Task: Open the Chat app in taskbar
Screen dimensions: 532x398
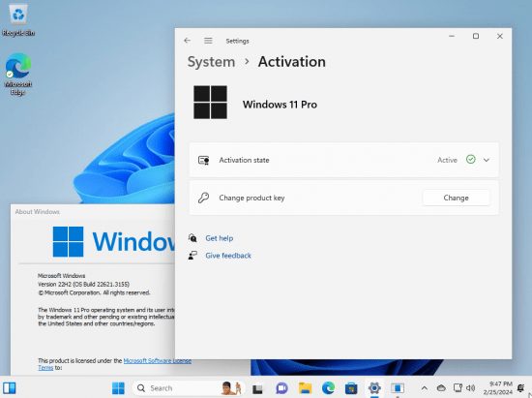Action: (x=281, y=388)
